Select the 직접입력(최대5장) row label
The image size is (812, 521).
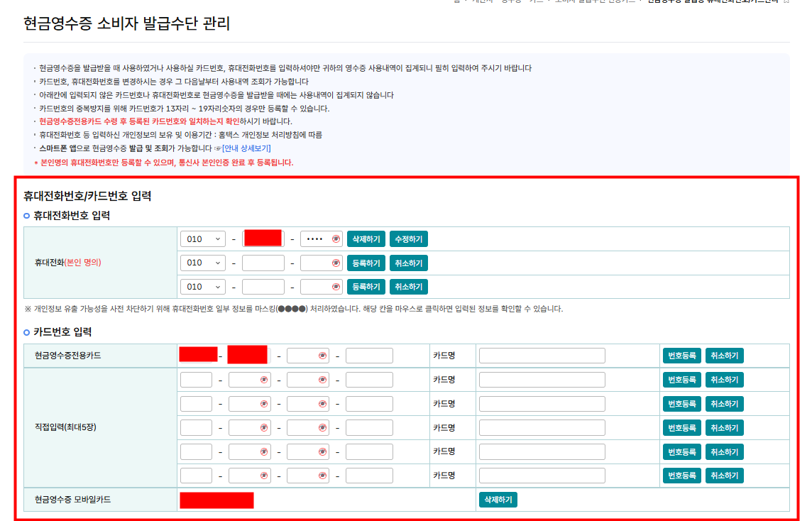click(x=65, y=428)
